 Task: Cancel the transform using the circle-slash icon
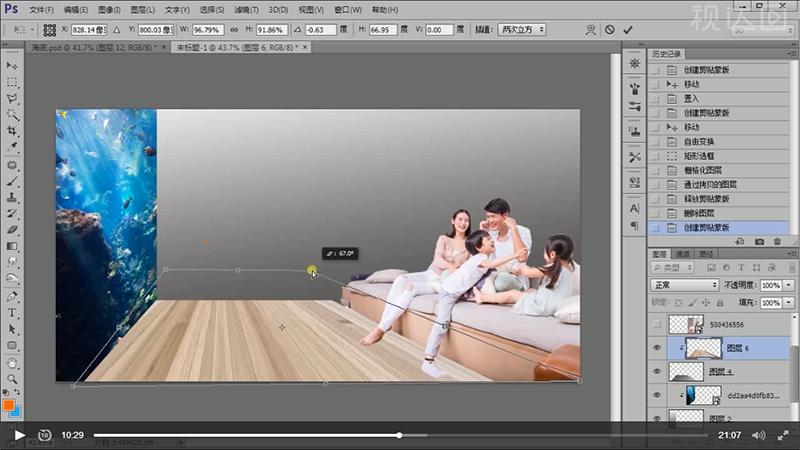609,30
